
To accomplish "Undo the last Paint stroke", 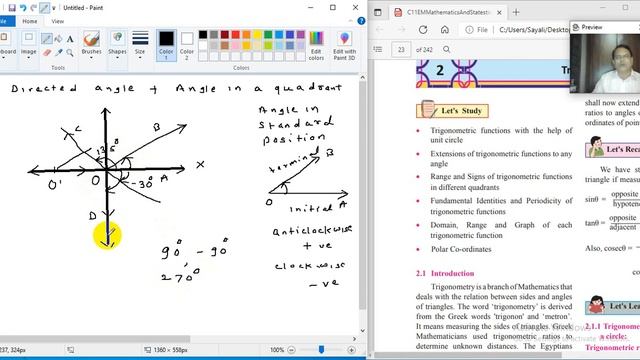I will [x=23, y=8].
